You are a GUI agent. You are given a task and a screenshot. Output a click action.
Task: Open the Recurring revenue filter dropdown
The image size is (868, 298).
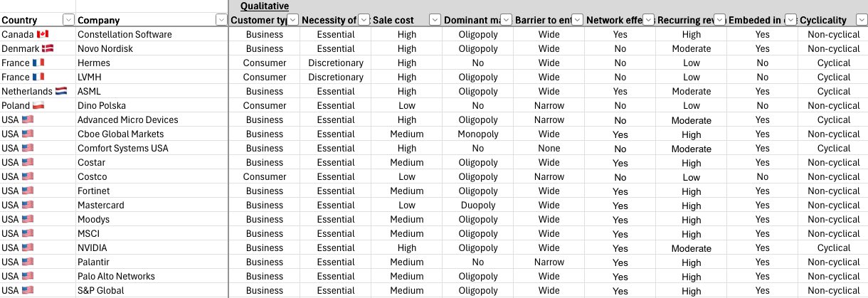pos(719,20)
